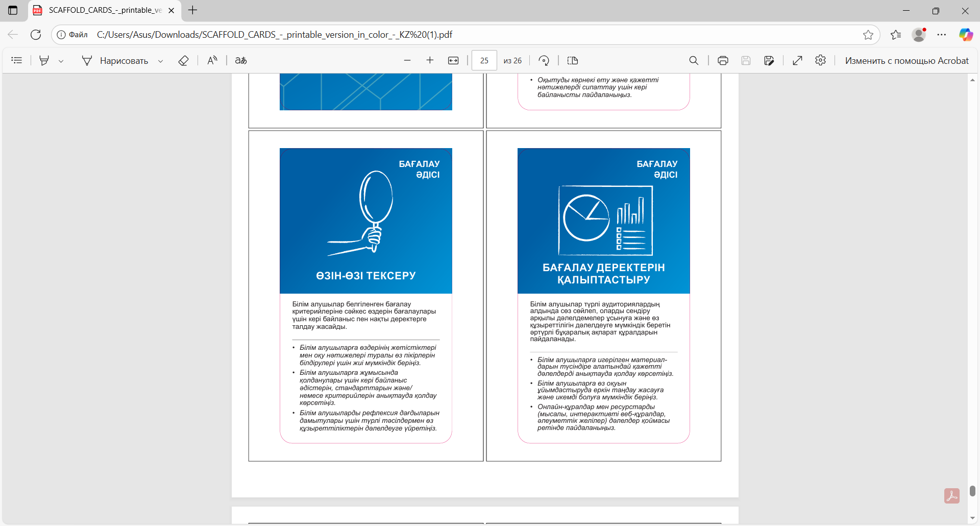Open the browser profile menu
This screenshot has height=526, width=980.
[919, 35]
